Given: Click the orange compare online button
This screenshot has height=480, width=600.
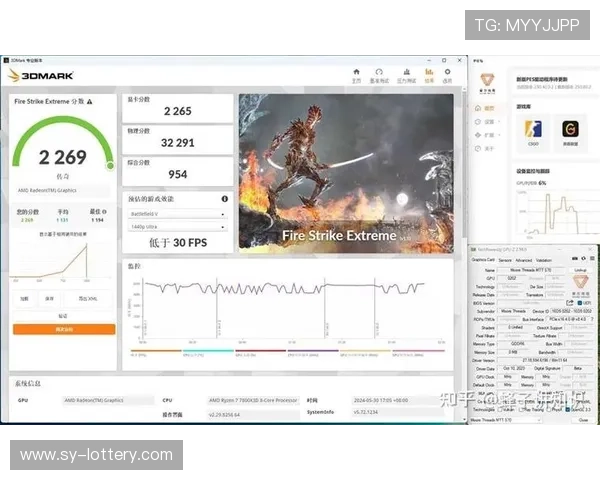Looking at the screenshot, I should 63,329.
